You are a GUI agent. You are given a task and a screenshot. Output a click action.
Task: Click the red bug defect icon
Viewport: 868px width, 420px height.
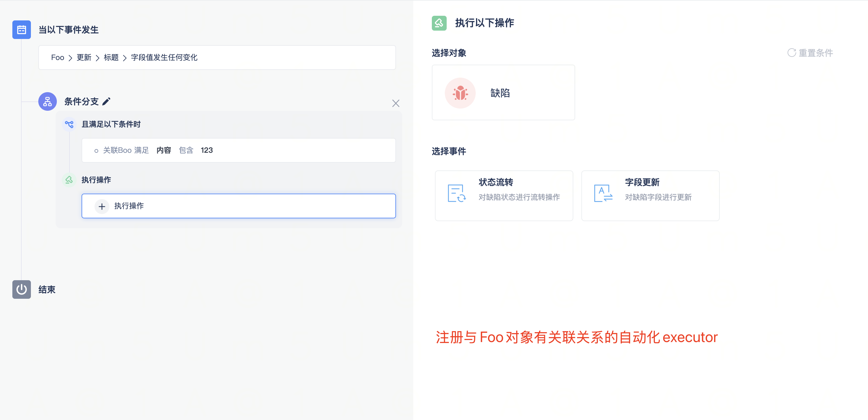(x=460, y=93)
